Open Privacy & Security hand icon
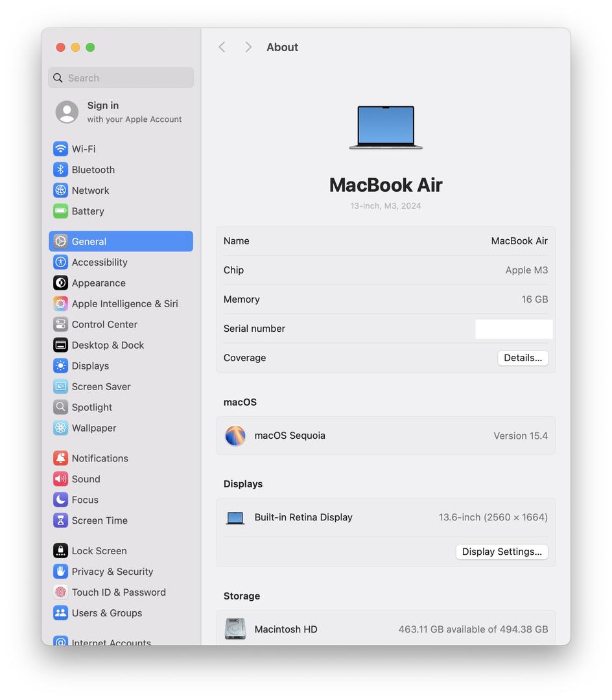The image size is (612, 700). pyautogui.click(x=60, y=572)
